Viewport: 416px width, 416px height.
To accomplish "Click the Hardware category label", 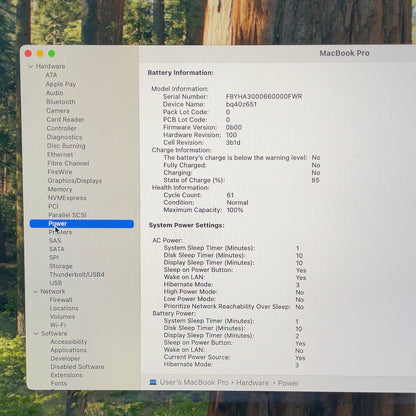I will (51, 66).
